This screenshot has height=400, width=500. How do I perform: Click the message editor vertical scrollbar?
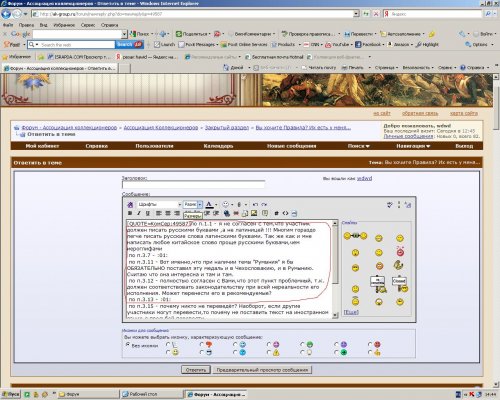click(335, 269)
